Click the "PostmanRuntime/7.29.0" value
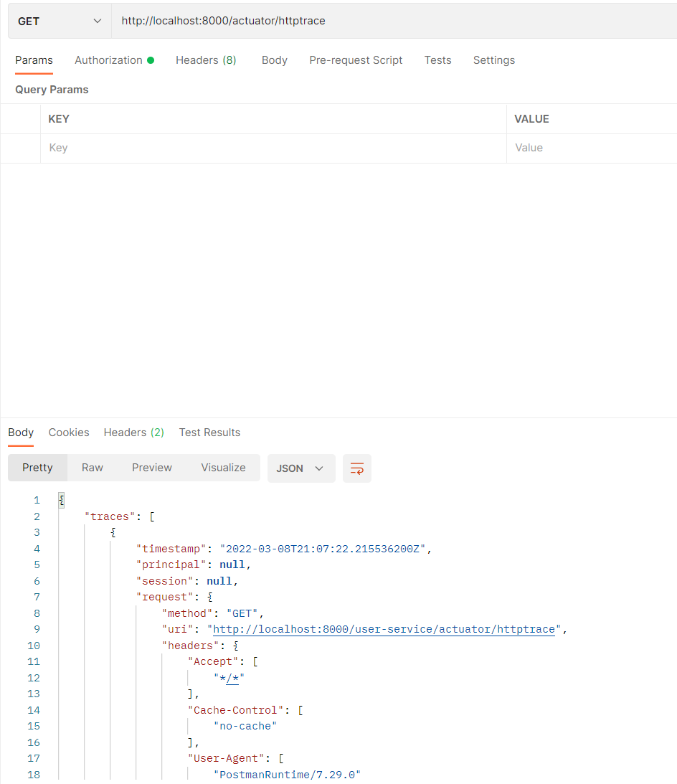This screenshot has height=784, width=677. pyautogui.click(x=288, y=775)
